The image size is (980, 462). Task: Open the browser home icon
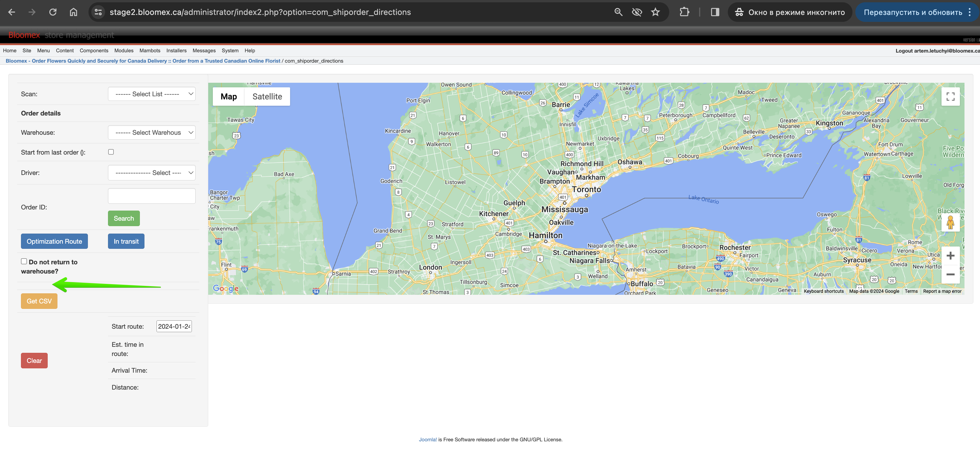pyautogui.click(x=74, y=12)
